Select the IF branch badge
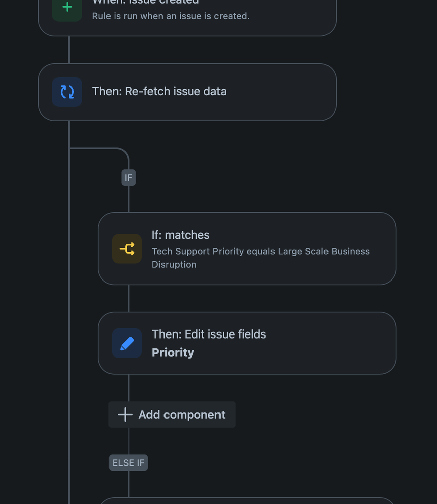The height and width of the screenshot is (504, 437). [128, 177]
